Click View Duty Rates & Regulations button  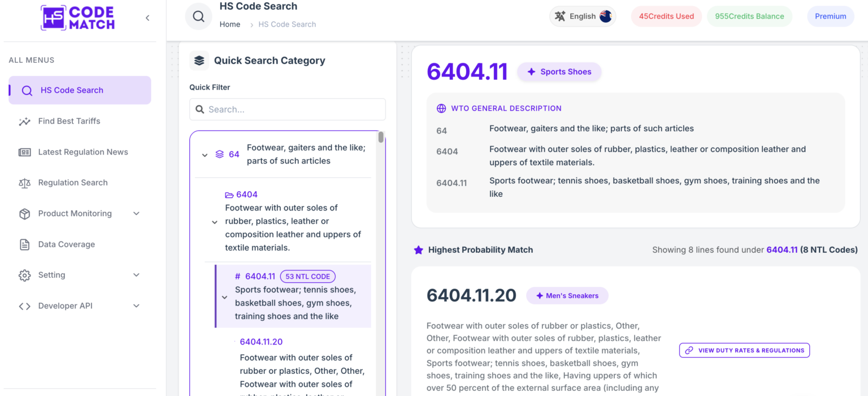744,350
